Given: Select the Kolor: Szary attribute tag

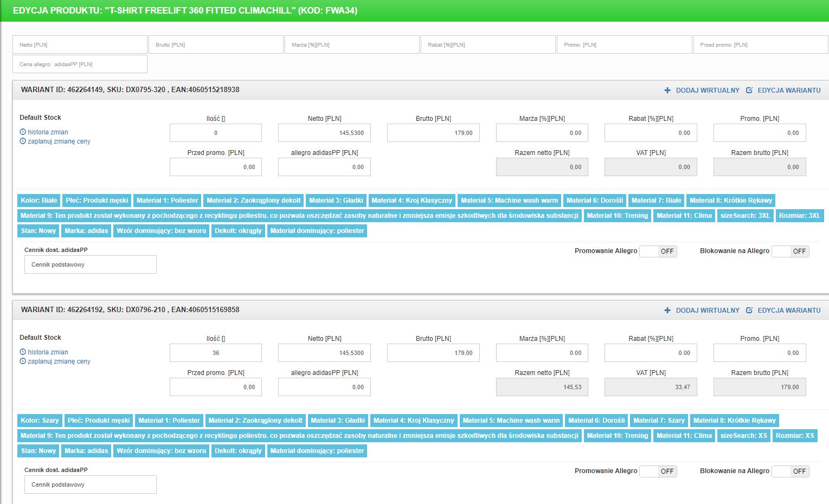Looking at the screenshot, I should 40,421.
